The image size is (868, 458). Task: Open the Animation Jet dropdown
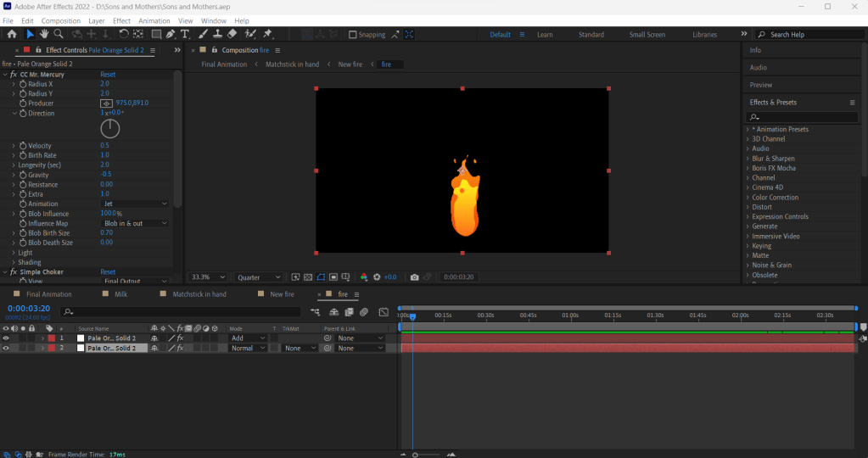pyautogui.click(x=135, y=204)
